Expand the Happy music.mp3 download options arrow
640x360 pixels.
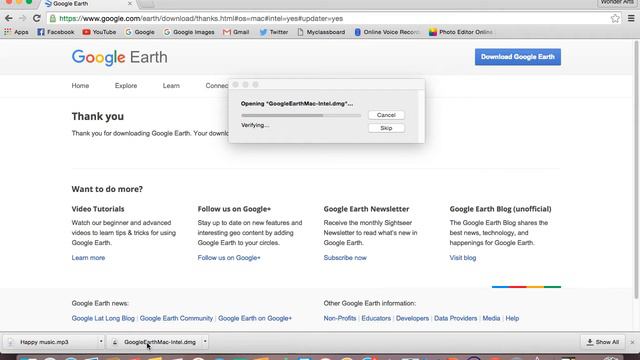(x=101, y=342)
